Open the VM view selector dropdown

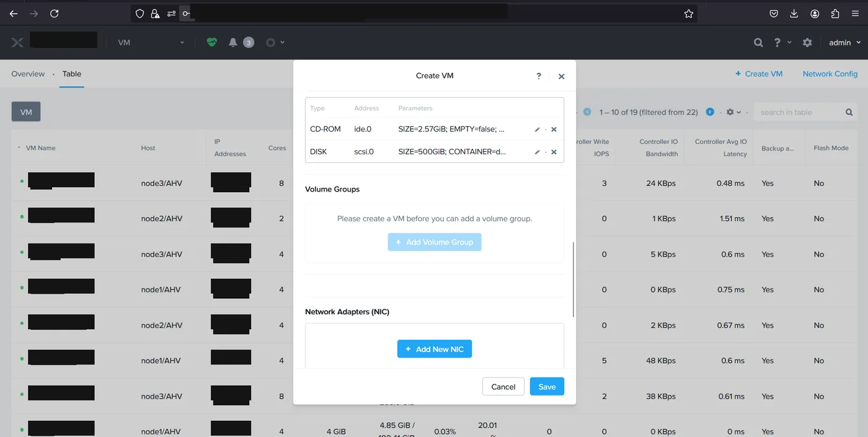[152, 43]
